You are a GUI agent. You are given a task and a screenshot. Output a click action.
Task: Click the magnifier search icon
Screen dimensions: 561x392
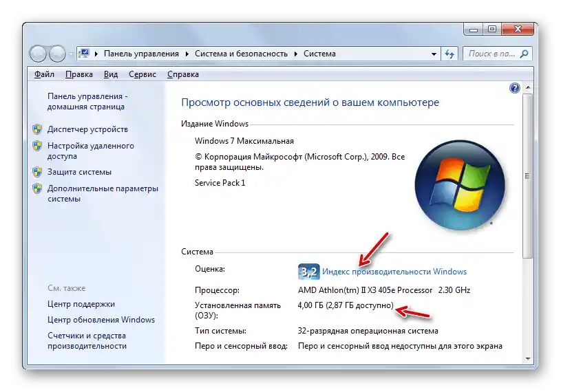point(524,54)
